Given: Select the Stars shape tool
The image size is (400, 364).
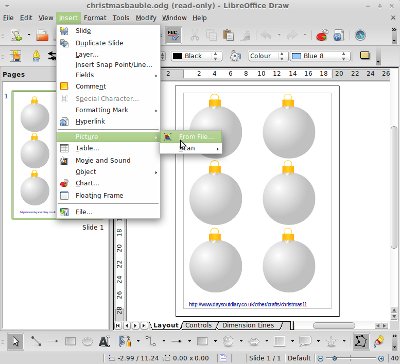Looking at the screenshot, I should coord(331,341).
